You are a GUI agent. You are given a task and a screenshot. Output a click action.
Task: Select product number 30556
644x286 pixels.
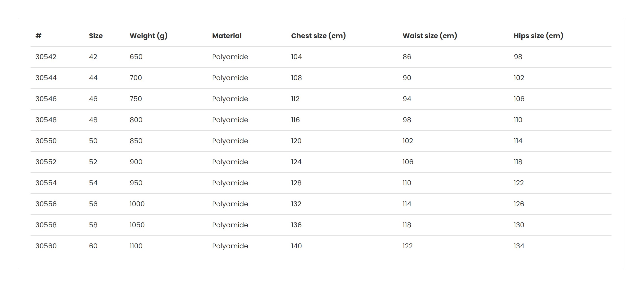click(46, 204)
